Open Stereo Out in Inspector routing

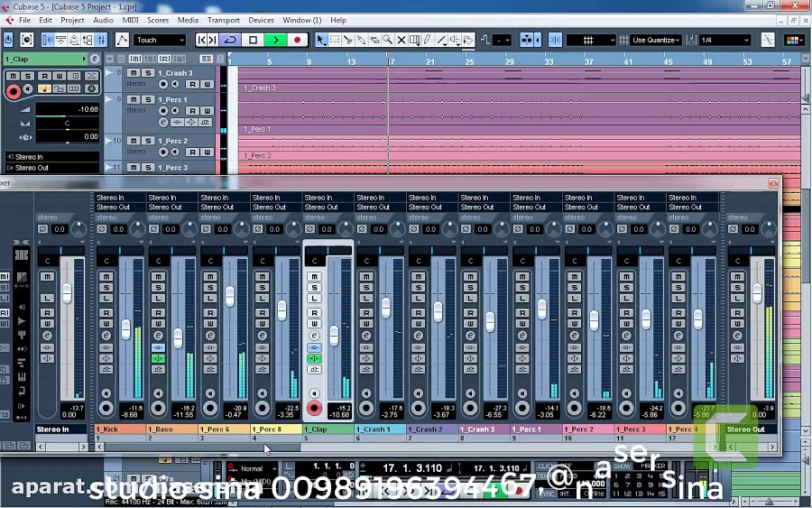pos(51,168)
